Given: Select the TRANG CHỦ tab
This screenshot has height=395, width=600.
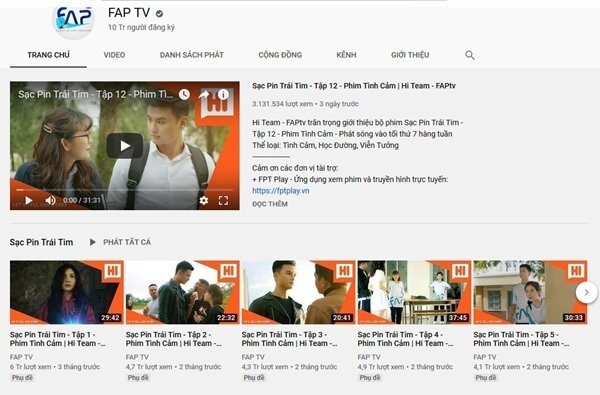Looking at the screenshot, I should (x=48, y=55).
